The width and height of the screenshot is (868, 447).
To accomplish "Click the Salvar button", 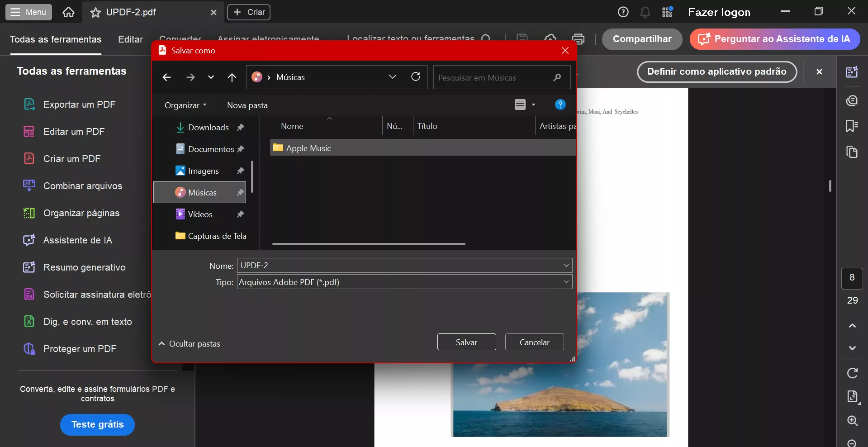I will pyautogui.click(x=466, y=342).
